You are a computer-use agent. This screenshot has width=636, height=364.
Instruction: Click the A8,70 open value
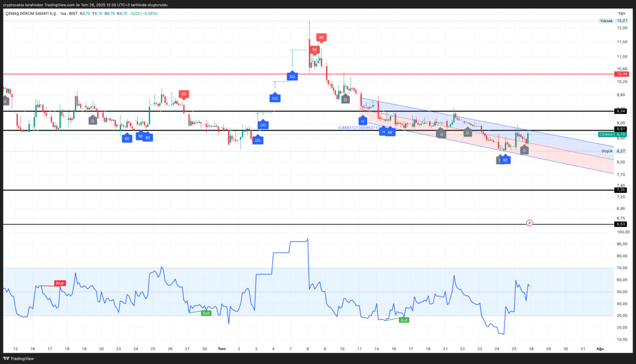85,13
